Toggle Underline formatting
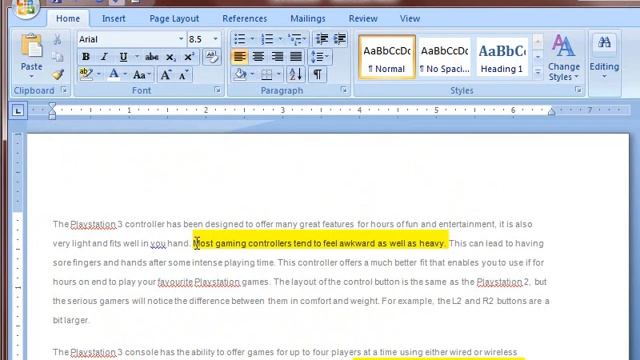Screen dimensions: 640x360 tap(123, 57)
